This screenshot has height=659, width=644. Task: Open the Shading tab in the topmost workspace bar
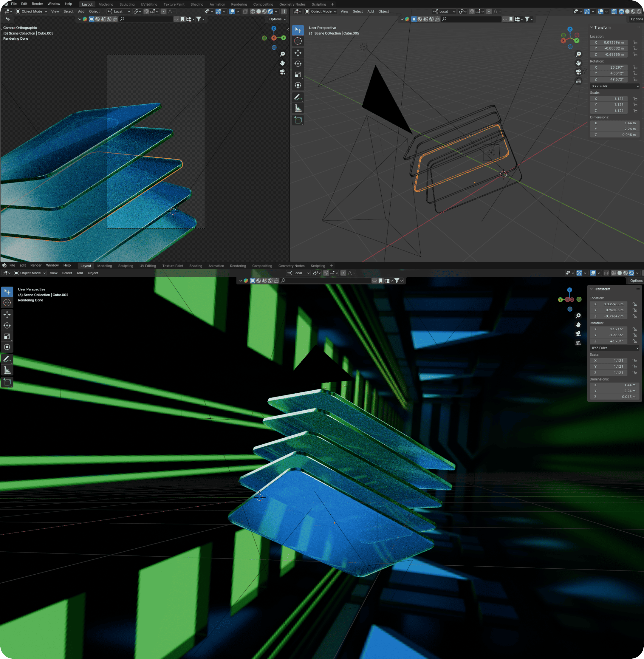pos(197,4)
